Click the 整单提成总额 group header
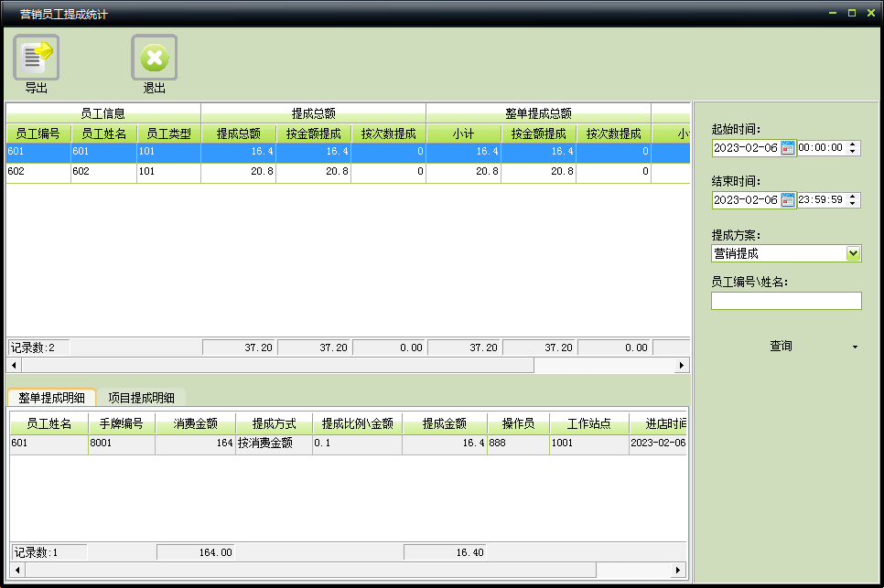Viewport: 884px width, 588px height. 538,113
